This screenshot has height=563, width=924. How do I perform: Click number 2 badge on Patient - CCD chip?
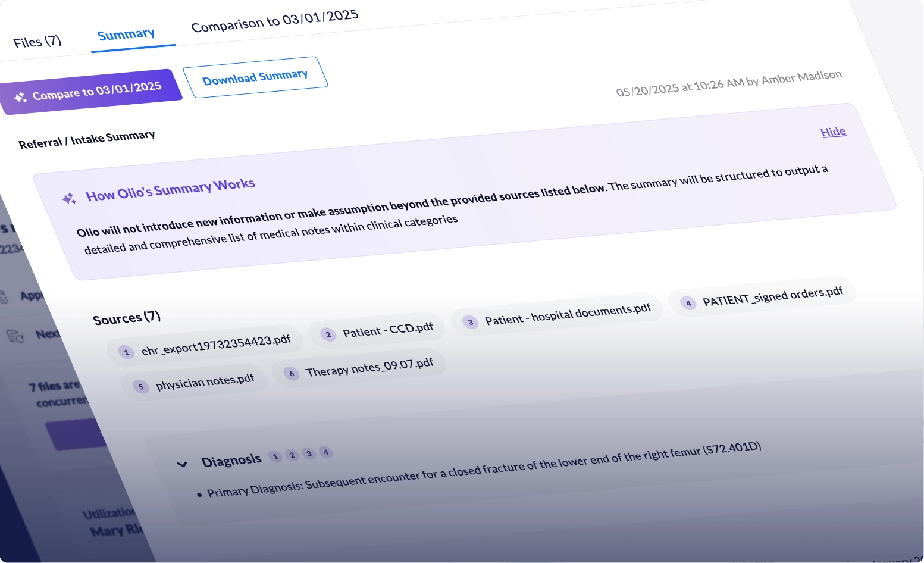coord(328,334)
